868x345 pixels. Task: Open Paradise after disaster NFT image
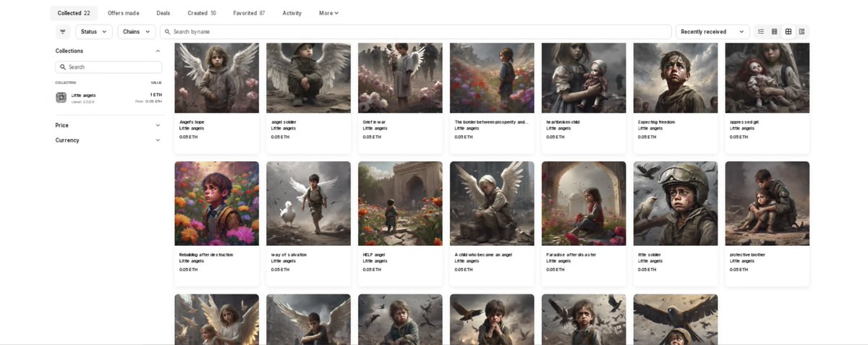(x=584, y=203)
